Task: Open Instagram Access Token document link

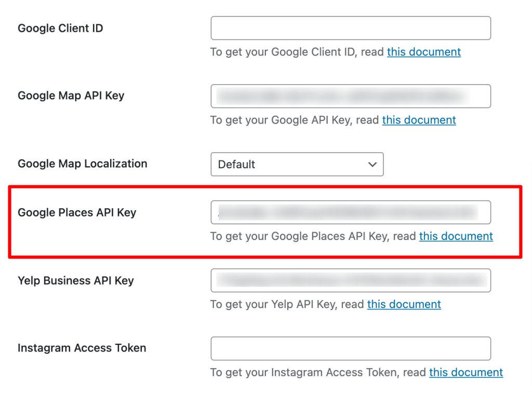Action: (465, 372)
